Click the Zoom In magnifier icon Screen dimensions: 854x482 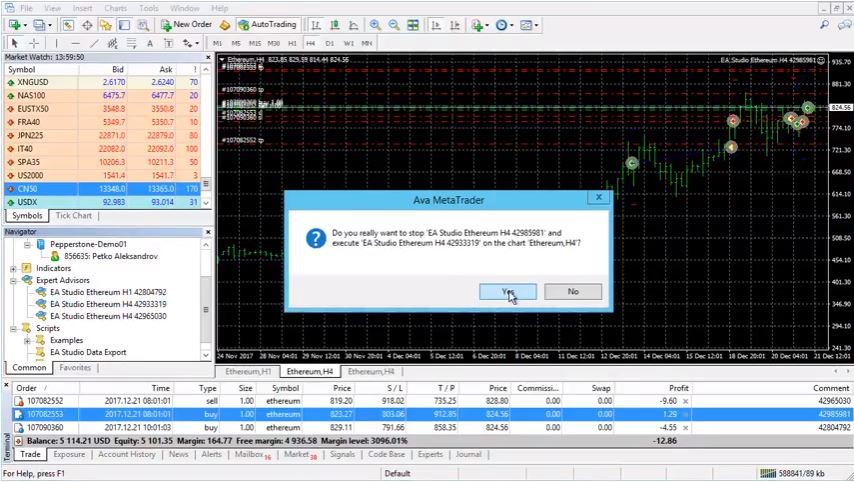point(375,25)
